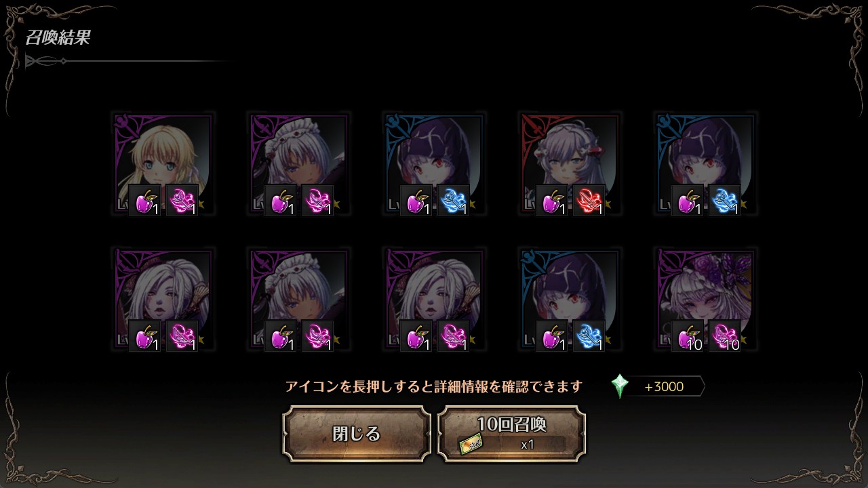Viewport: 868px width, 488px height.
Task: Click blue fragment on top-right hooded character
Action: pos(724,200)
